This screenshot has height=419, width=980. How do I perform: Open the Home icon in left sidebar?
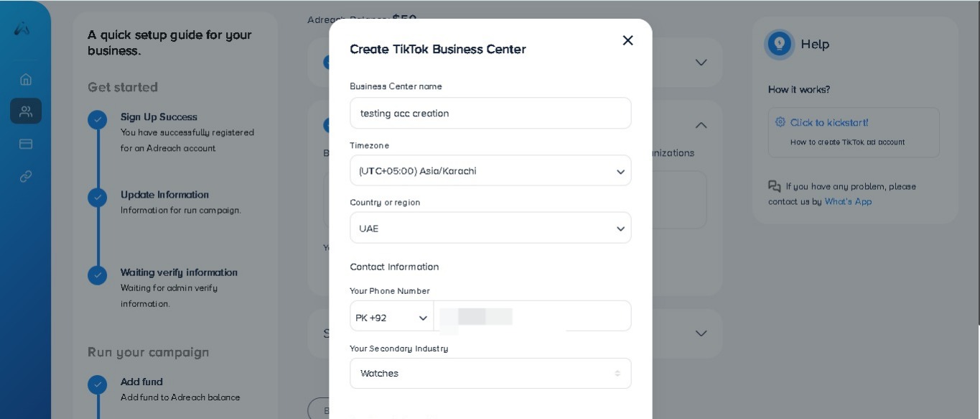[26, 79]
